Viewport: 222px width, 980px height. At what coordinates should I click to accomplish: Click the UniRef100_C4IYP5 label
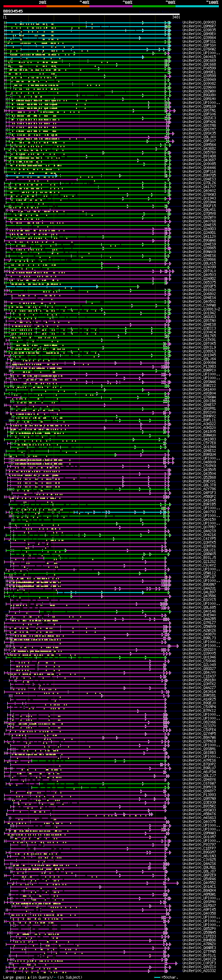tap(199, 538)
